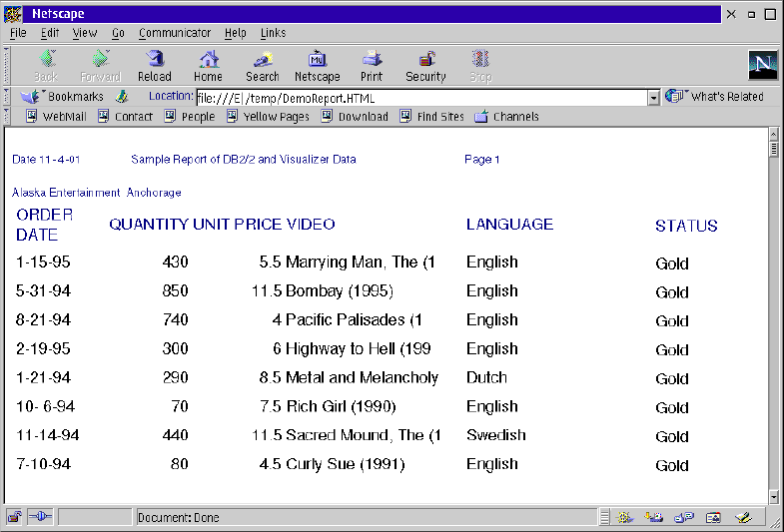The width and height of the screenshot is (784, 532).
Task: Collapse the location toolbar grip
Action: tap(7, 97)
